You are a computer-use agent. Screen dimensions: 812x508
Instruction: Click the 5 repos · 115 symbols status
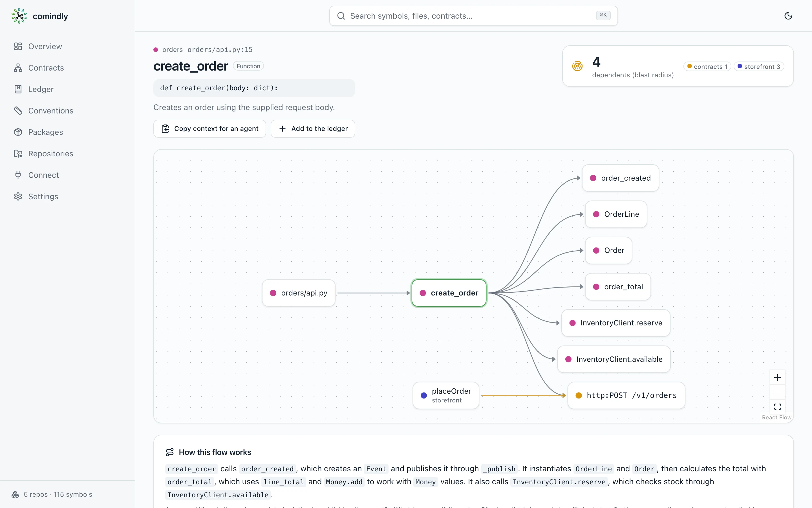[x=58, y=494]
